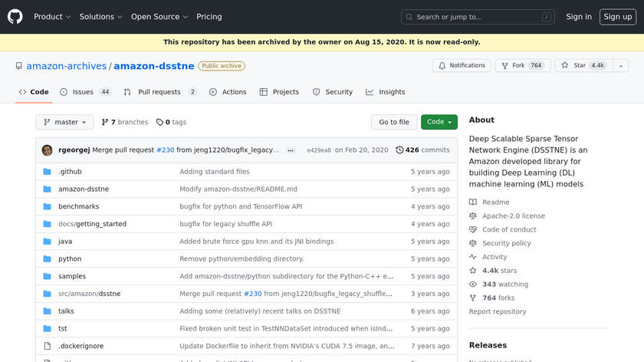Click the Sign up button
This screenshot has height=362, width=644.
[618, 17]
